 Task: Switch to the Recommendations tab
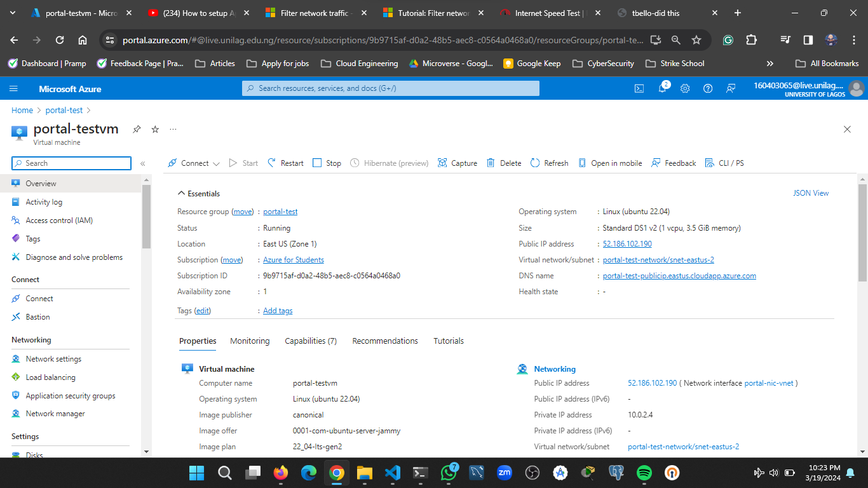click(385, 341)
